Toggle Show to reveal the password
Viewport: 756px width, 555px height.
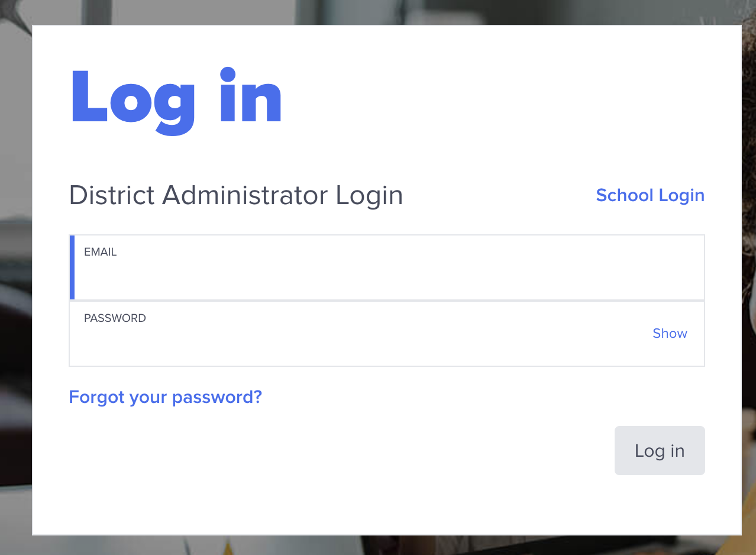click(670, 333)
